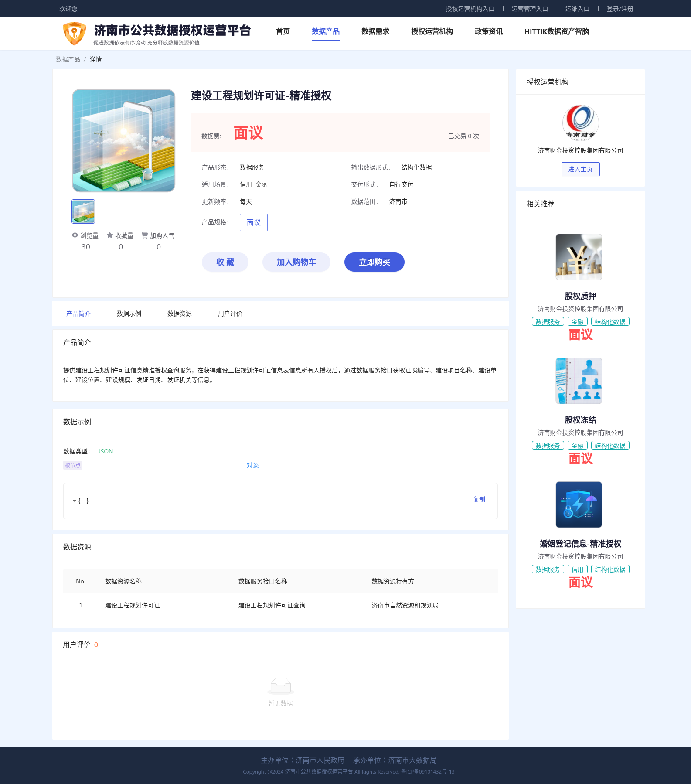Open HITTIK数据资产智脑 menu item
Image resolution: width=691 pixels, height=784 pixels.
(x=557, y=31)
